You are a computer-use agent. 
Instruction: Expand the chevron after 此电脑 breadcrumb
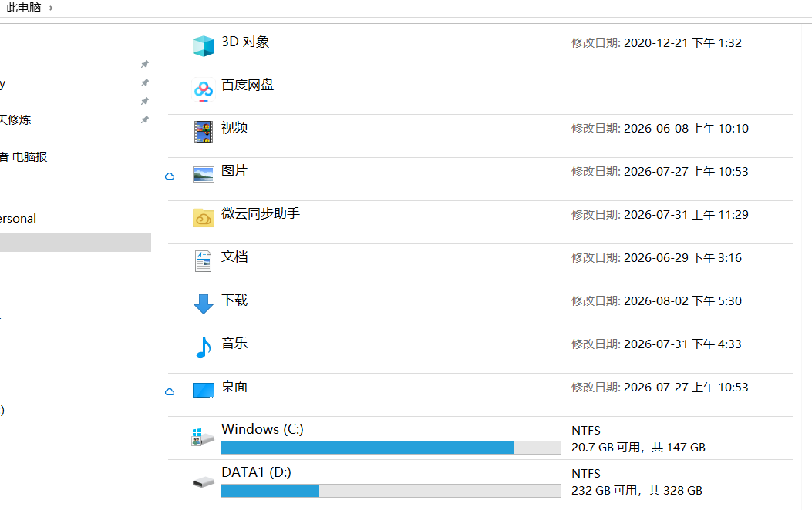point(51,8)
